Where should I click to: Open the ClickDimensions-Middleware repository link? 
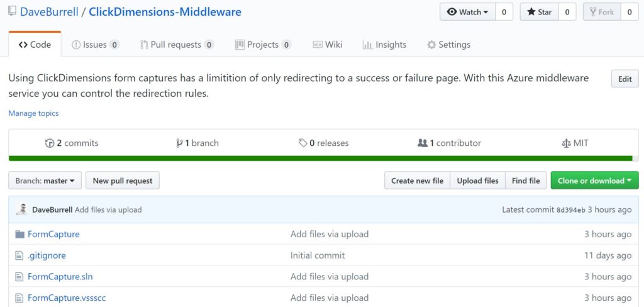tap(165, 12)
